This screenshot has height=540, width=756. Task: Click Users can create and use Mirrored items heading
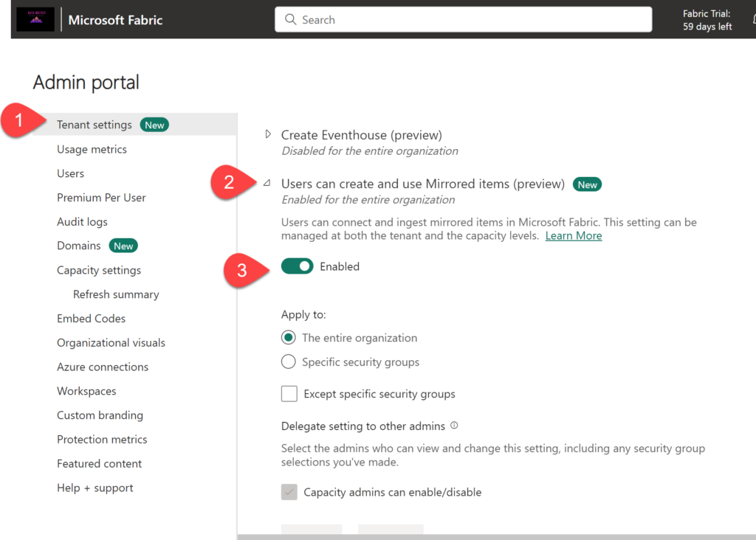point(423,184)
